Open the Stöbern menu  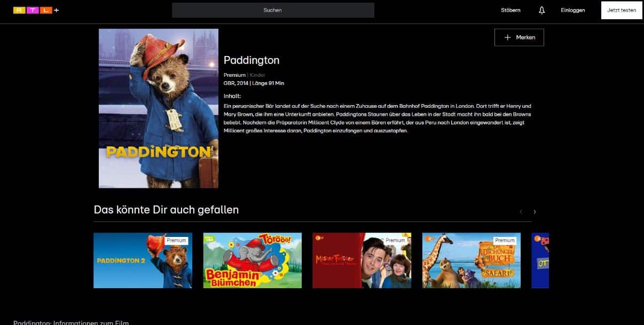[x=511, y=10]
